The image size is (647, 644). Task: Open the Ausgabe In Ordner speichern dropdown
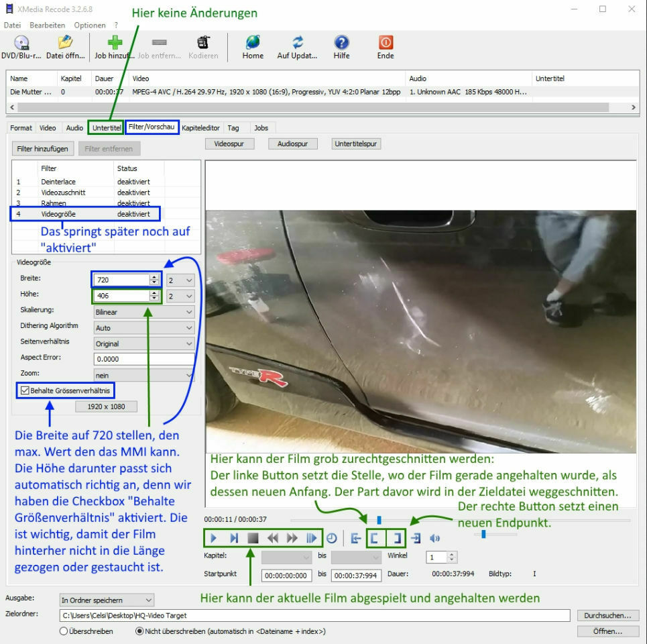[x=107, y=600]
